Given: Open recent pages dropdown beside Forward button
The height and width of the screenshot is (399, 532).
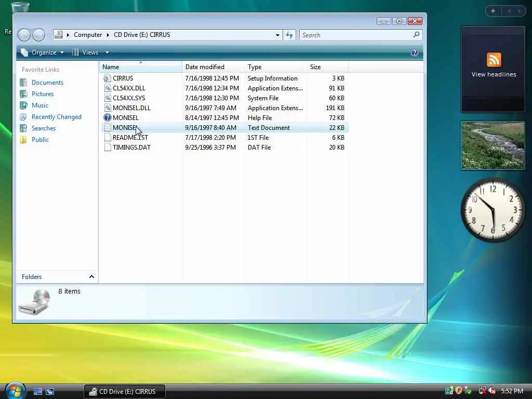Looking at the screenshot, I should click(49, 35).
